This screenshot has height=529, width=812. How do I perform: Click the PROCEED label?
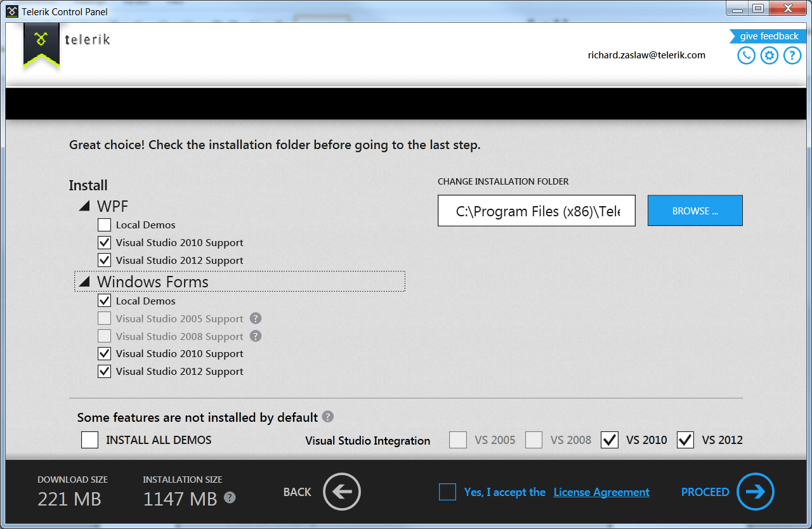tap(705, 492)
